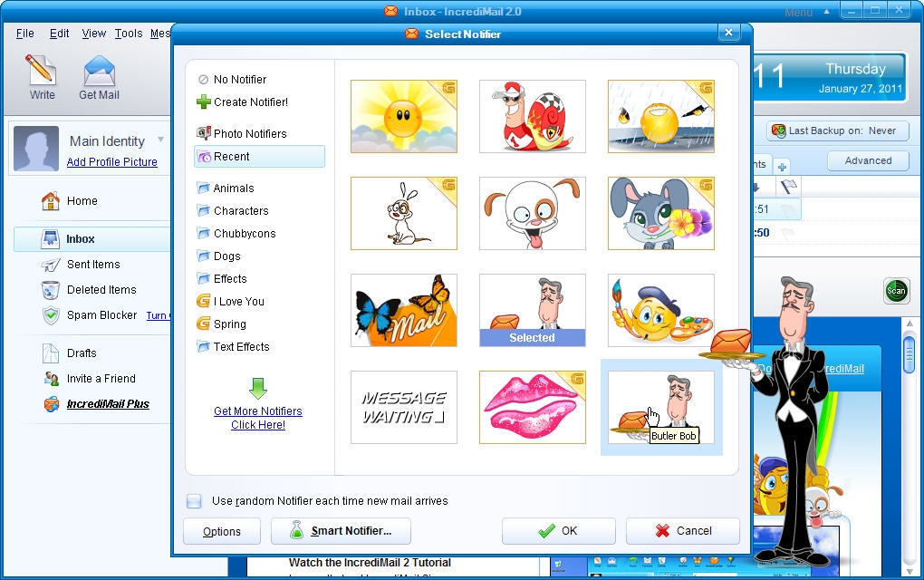Follow the Get More Notifiers link
Viewport: 924px width, 580px height.
[258, 418]
